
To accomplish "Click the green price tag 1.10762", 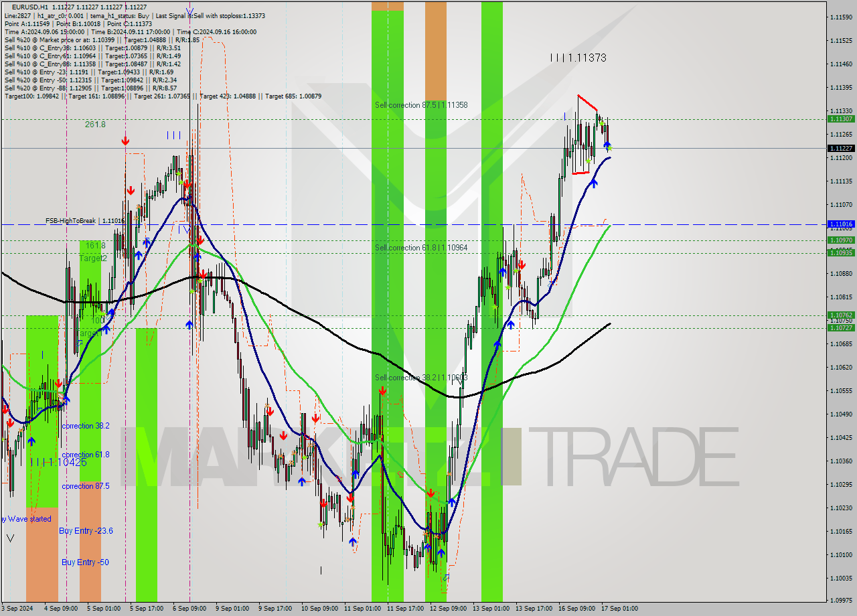I will tap(841, 315).
